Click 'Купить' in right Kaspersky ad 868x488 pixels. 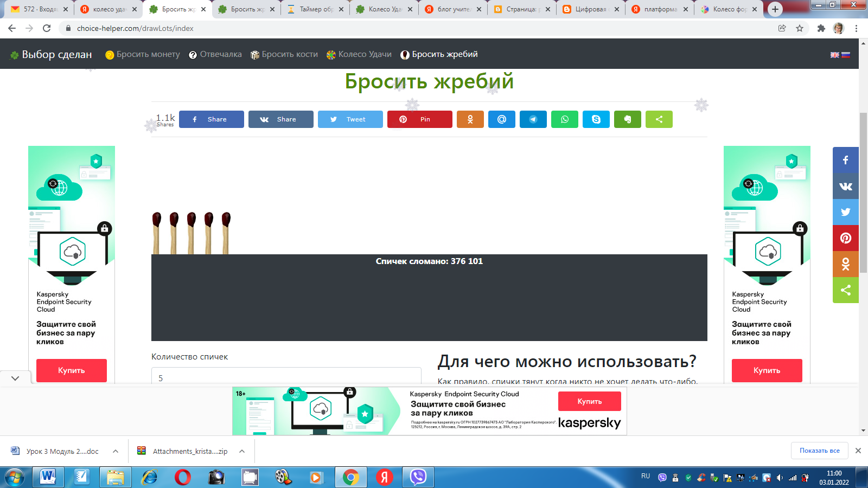tap(767, 370)
